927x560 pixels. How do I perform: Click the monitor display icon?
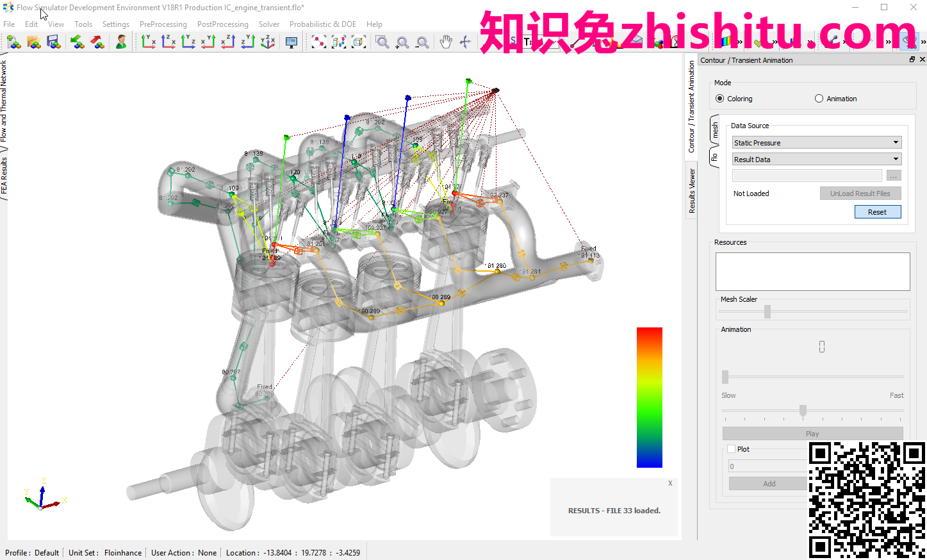[x=291, y=42]
